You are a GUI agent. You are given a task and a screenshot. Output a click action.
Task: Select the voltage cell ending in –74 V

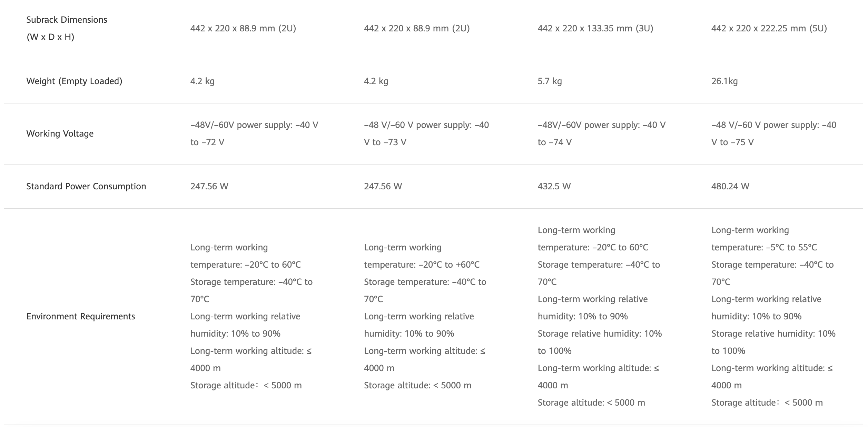[x=601, y=133]
